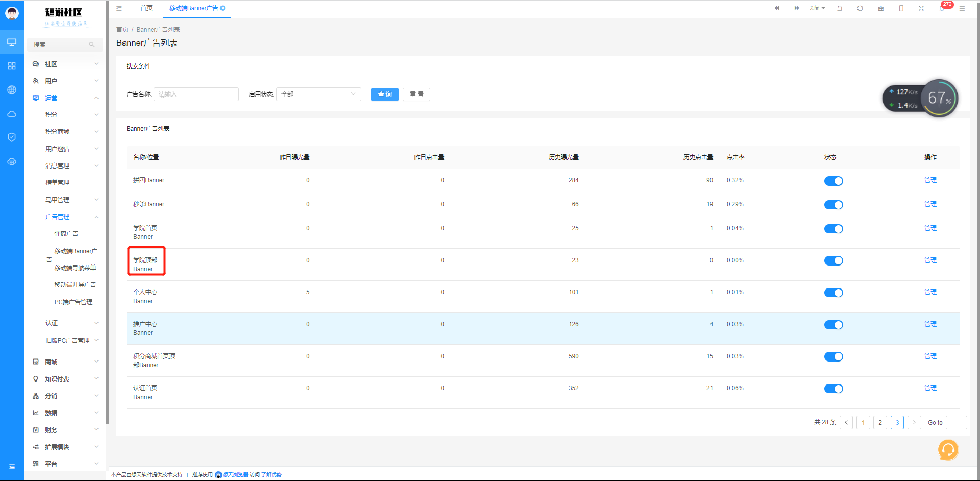Toggle the 推广中心 Banner status switch
Screen dimensions: 980x481
tap(834, 325)
